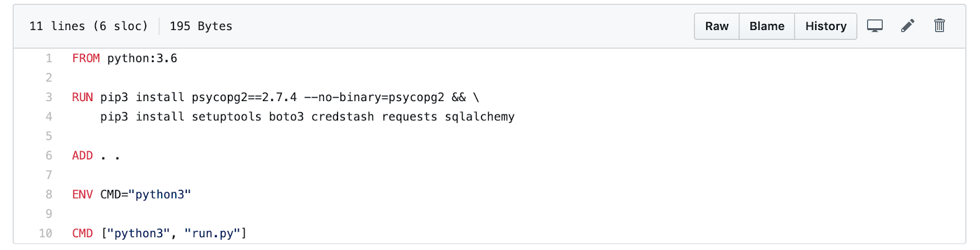Show file History

pyautogui.click(x=826, y=26)
